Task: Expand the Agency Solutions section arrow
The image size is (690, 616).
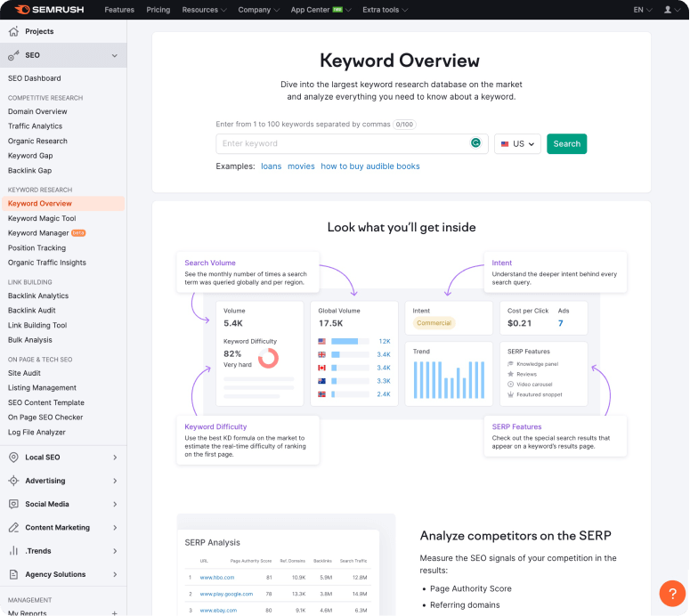Action: tap(115, 574)
